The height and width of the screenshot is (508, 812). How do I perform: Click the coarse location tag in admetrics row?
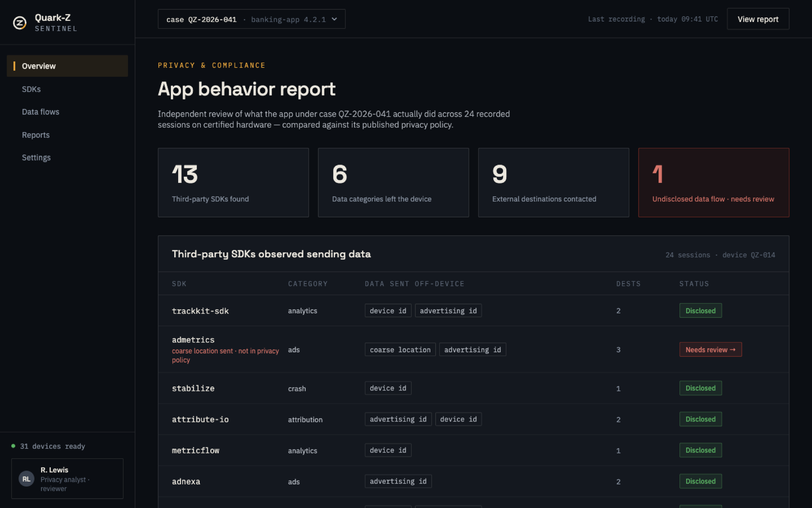[400, 350]
